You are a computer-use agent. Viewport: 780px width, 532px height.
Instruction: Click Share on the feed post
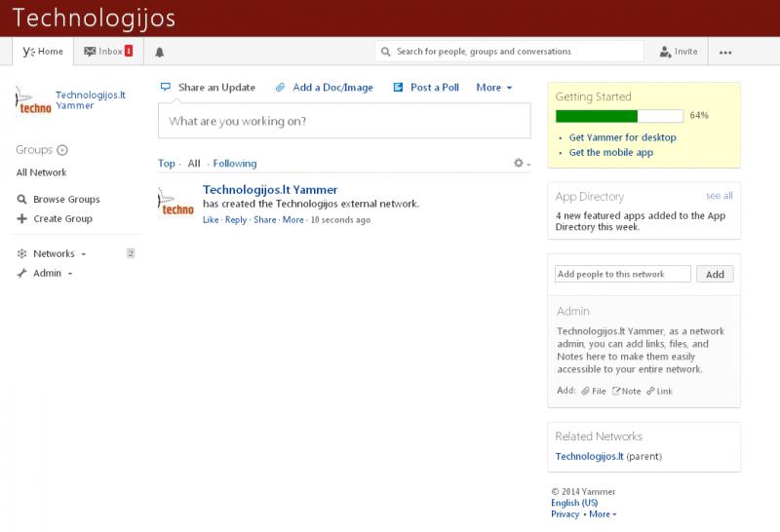(264, 219)
